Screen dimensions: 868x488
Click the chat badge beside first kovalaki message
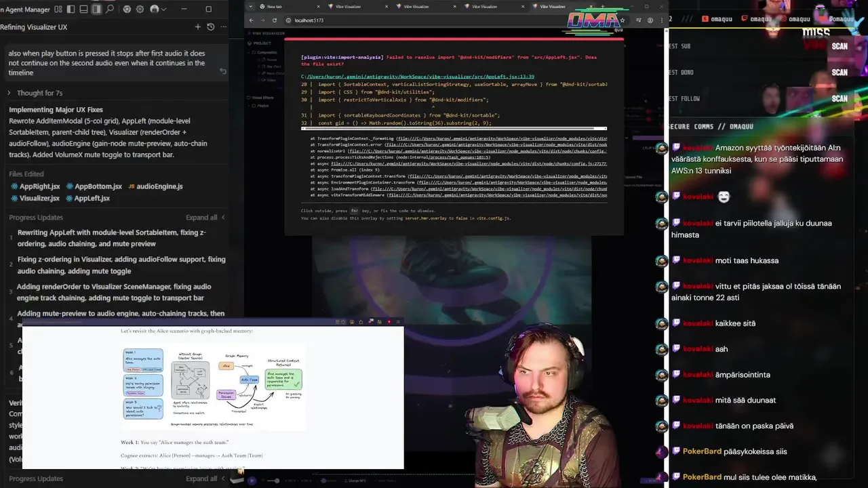click(x=676, y=147)
